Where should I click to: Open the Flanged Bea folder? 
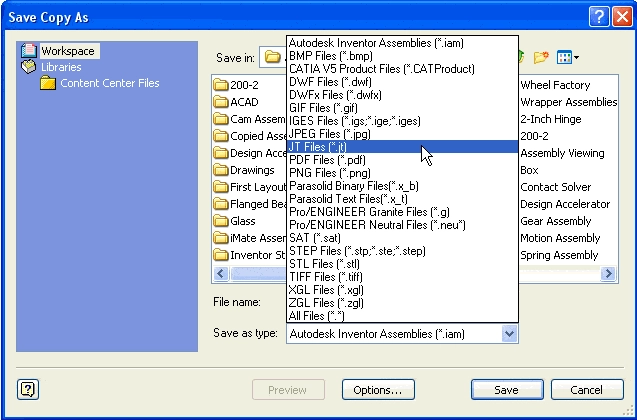249,204
